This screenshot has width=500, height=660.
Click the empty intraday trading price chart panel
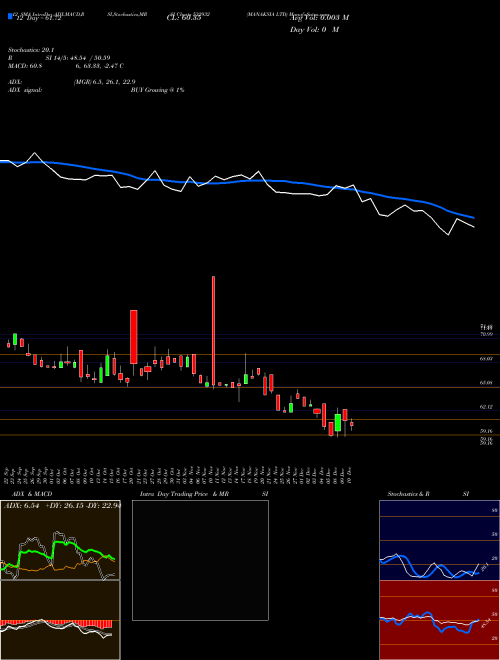tap(200, 560)
